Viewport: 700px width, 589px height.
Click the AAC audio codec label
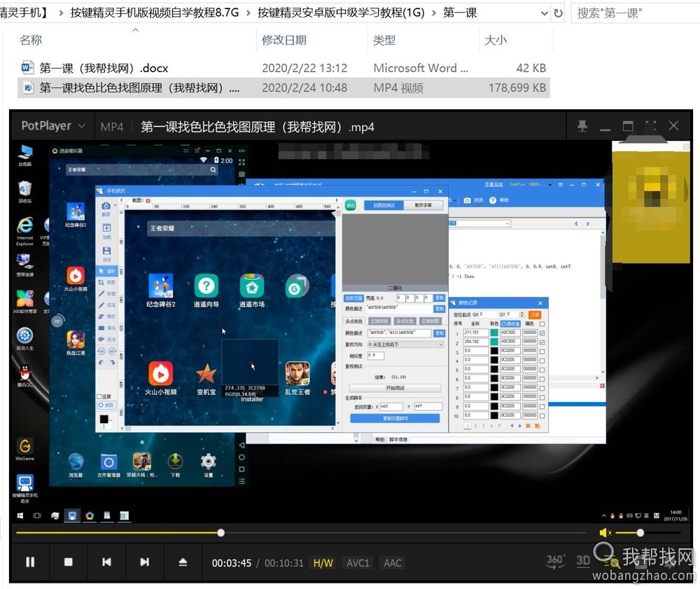(393, 563)
